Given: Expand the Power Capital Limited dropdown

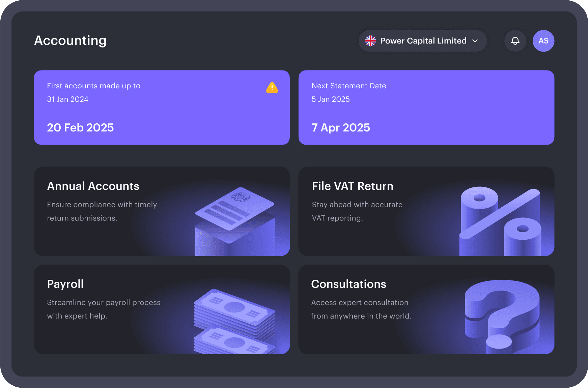Looking at the screenshot, I should pyautogui.click(x=423, y=41).
